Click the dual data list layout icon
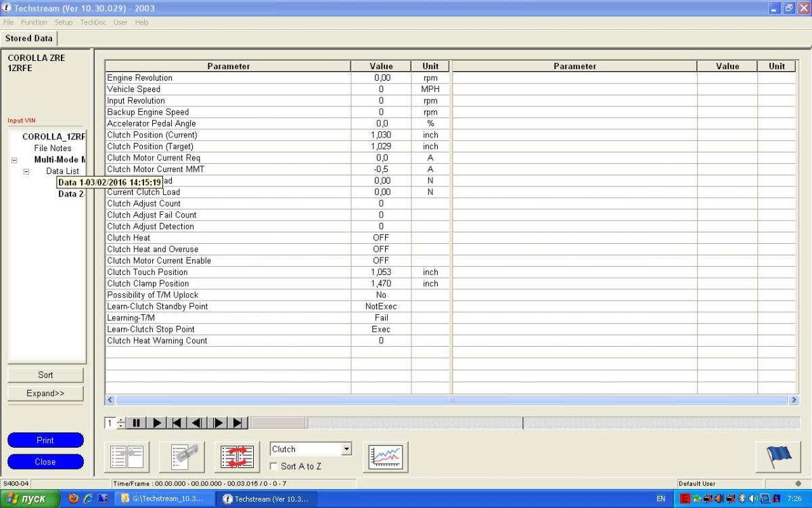 [127, 457]
